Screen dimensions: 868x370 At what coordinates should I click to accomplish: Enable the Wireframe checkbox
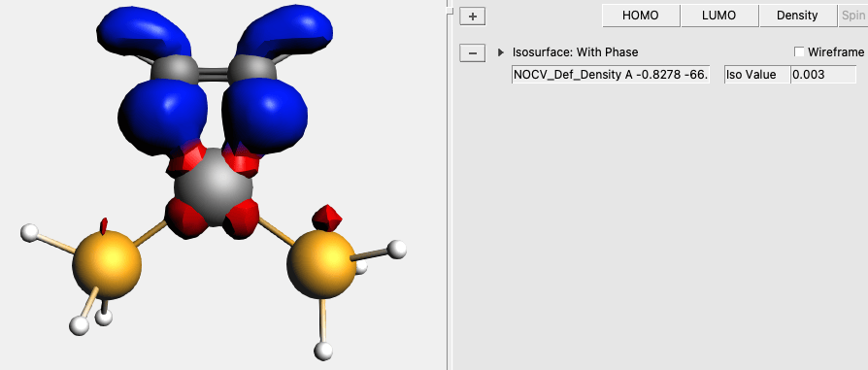pyautogui.click(x=799, y=52)
